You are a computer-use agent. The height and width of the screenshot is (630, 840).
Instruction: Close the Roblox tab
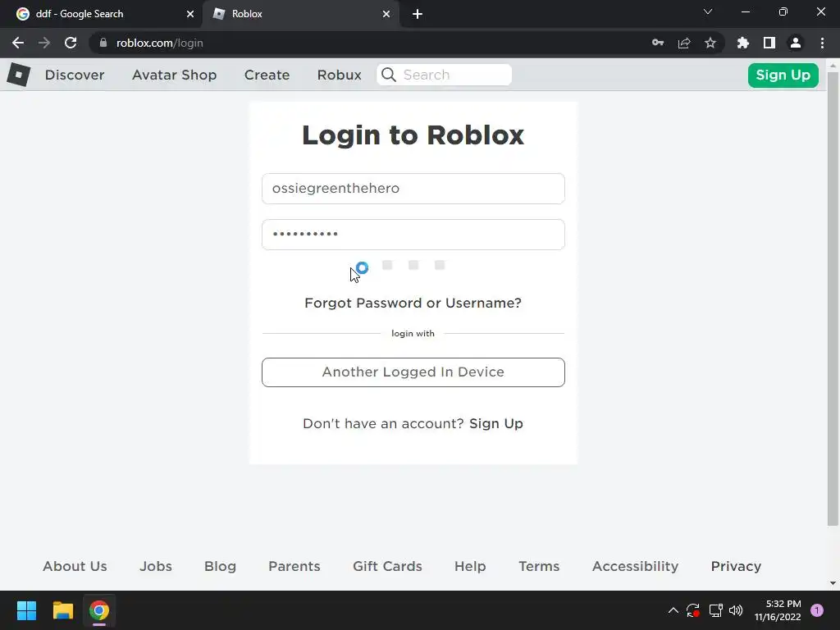click(x=386, y=14)
